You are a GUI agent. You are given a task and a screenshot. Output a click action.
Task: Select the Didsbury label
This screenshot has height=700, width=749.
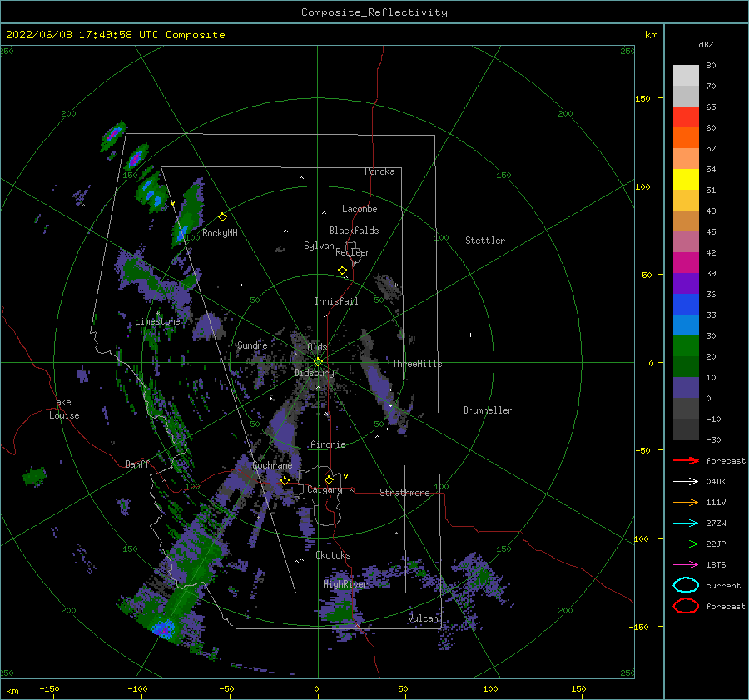tap(315, 373)
